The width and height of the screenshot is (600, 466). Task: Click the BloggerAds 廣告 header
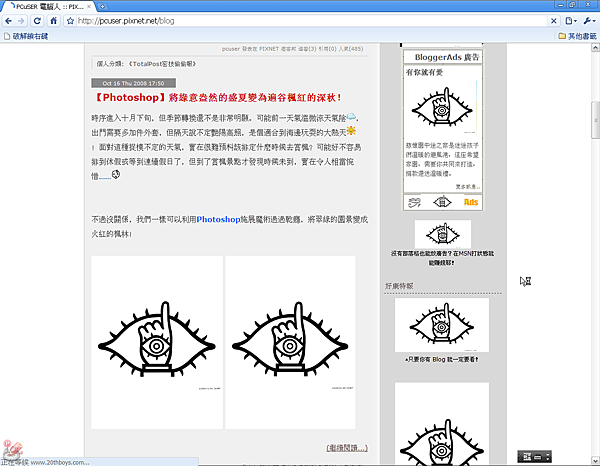point(443,57)
